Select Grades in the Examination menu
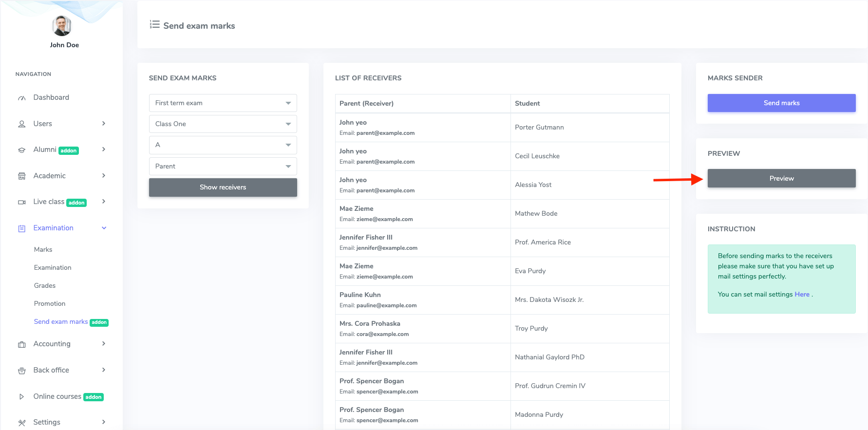Viewport: 868px width, 430px height. click(45, 285)
